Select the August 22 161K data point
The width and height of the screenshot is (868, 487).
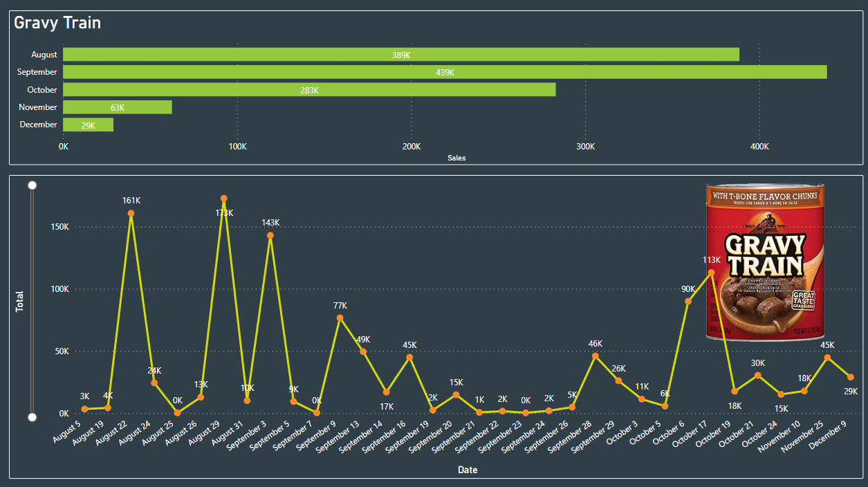pos(131,213)
